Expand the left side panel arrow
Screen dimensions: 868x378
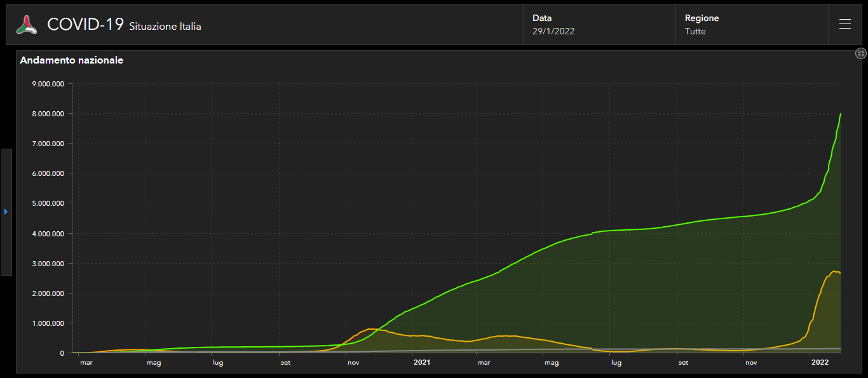tap(6, 212)
